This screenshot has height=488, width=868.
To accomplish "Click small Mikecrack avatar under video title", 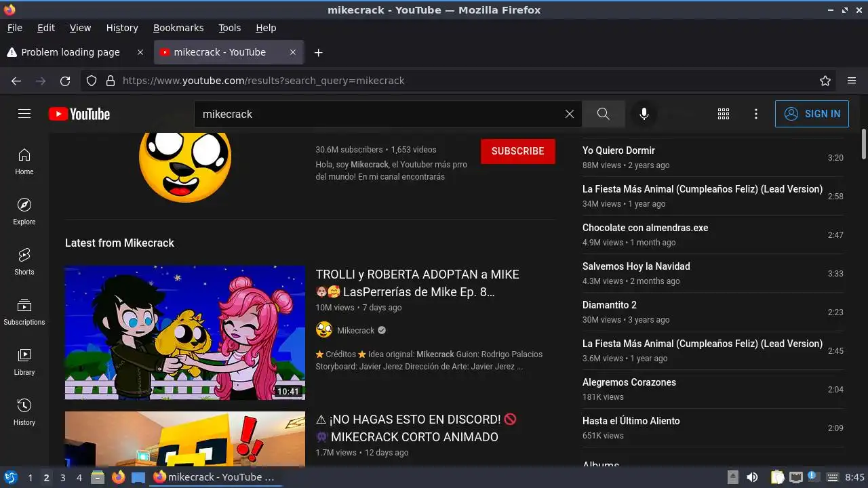I will point(324,330).
